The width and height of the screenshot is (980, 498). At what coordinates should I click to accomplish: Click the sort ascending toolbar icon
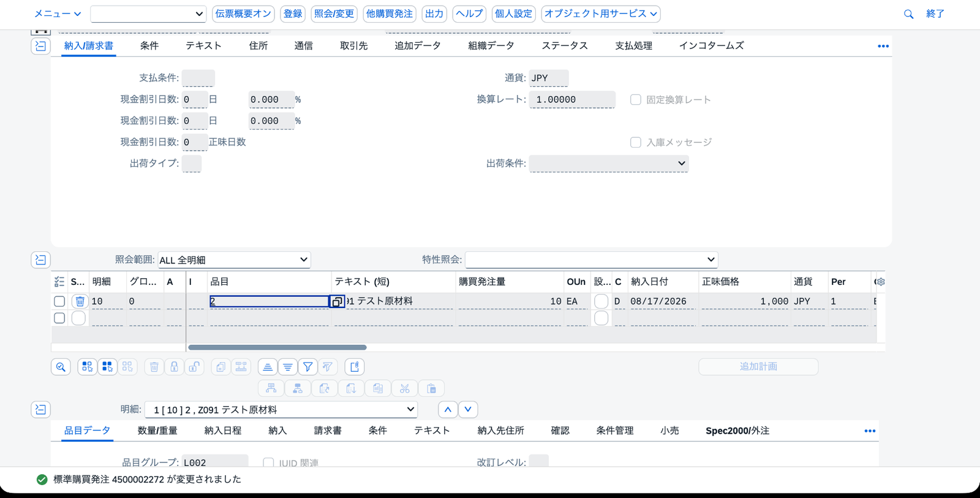tap(268, 367)
